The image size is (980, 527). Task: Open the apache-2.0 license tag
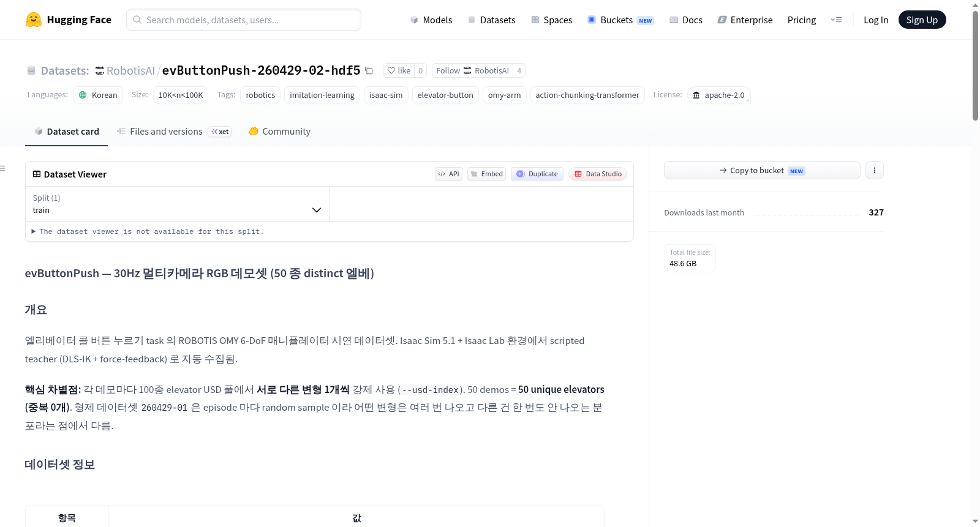(x=718, y=95)
